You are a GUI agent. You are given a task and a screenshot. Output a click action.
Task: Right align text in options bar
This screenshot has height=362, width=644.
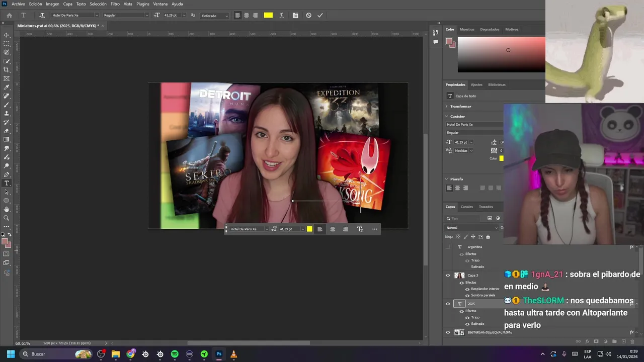(x=255, y=15)
